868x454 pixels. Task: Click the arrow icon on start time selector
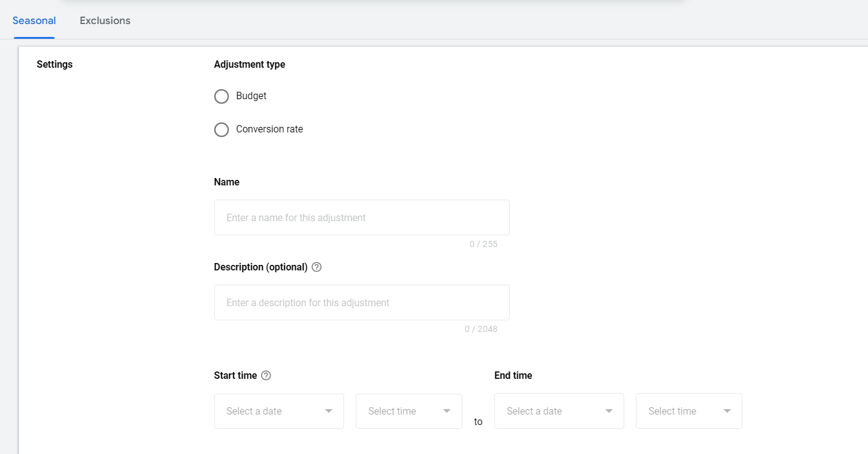point(447,411)
